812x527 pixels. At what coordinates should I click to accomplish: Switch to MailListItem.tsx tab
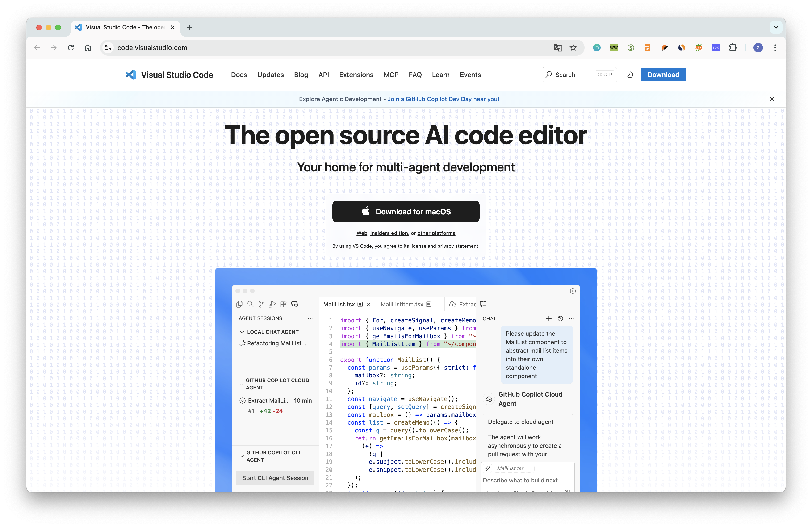(x=402, y=304)
